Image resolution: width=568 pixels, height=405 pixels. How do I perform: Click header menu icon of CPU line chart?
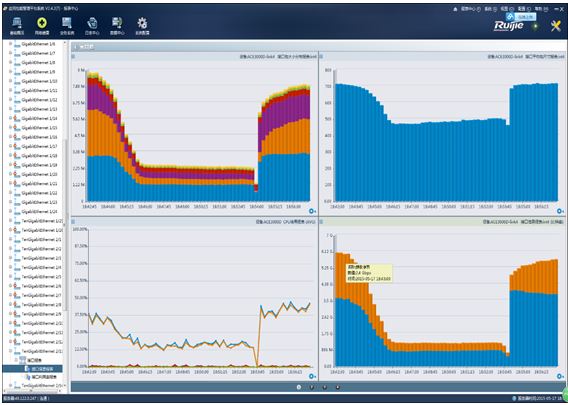(73, 222)
